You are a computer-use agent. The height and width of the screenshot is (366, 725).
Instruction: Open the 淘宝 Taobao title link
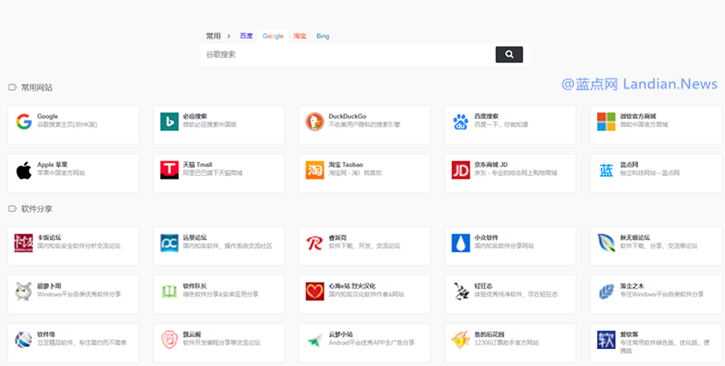pyautogui.click(x=346, y=165)
